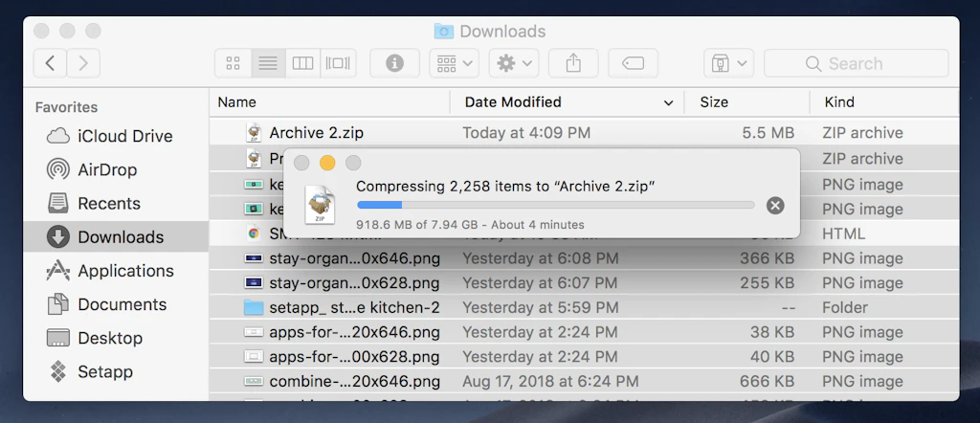The image size is (980, 423).
Task: Open Setapp in the sidebar
Action: [116, 371]
